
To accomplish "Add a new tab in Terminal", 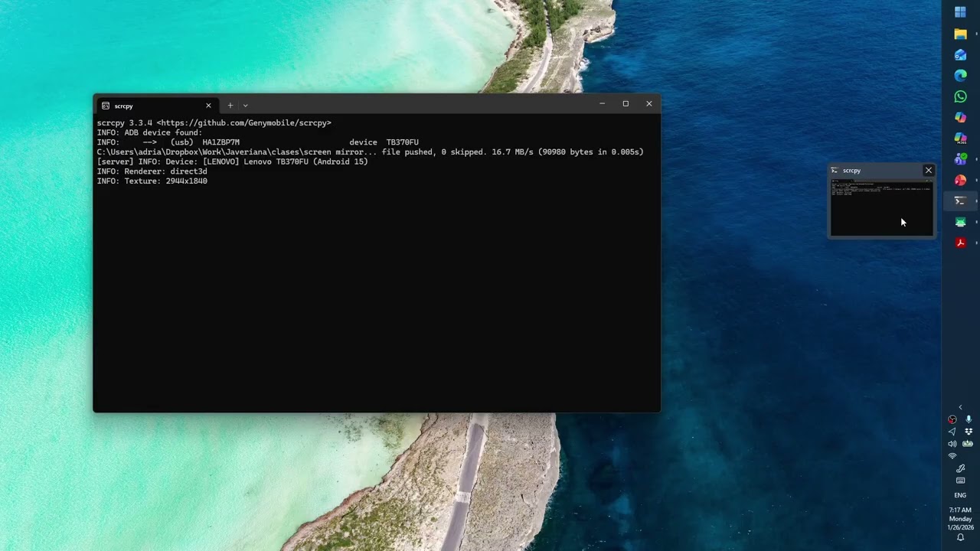I will pos(230,106).
